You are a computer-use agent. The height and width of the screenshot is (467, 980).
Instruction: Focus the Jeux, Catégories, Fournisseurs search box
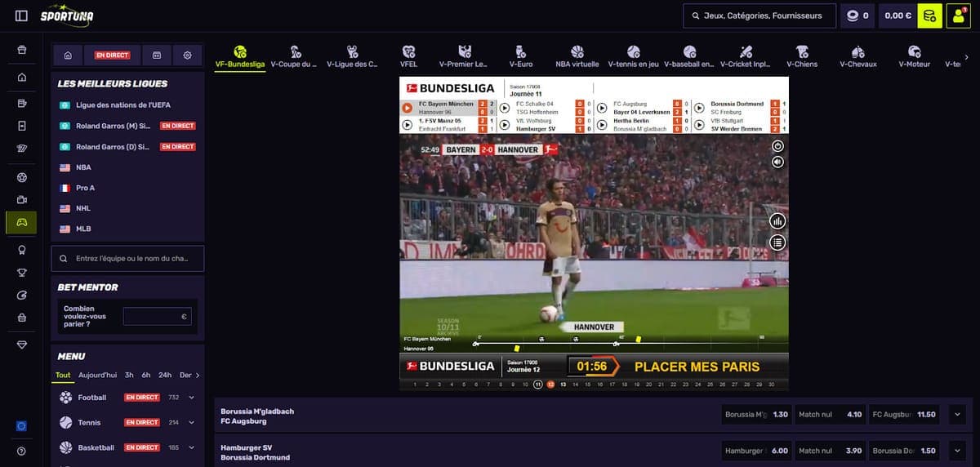[x=759, y=16]
